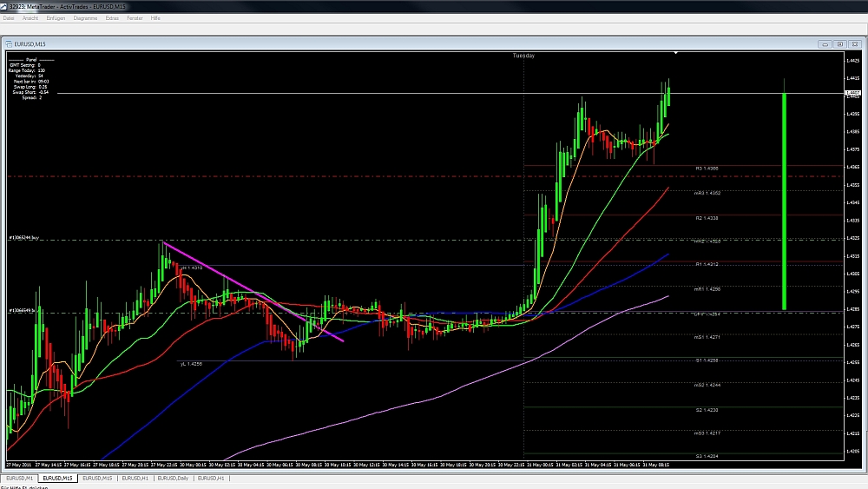The height and width of the screenshot is (489, 868).
Task: Open the Ansicht menu
Action: [x=30, y=18]
